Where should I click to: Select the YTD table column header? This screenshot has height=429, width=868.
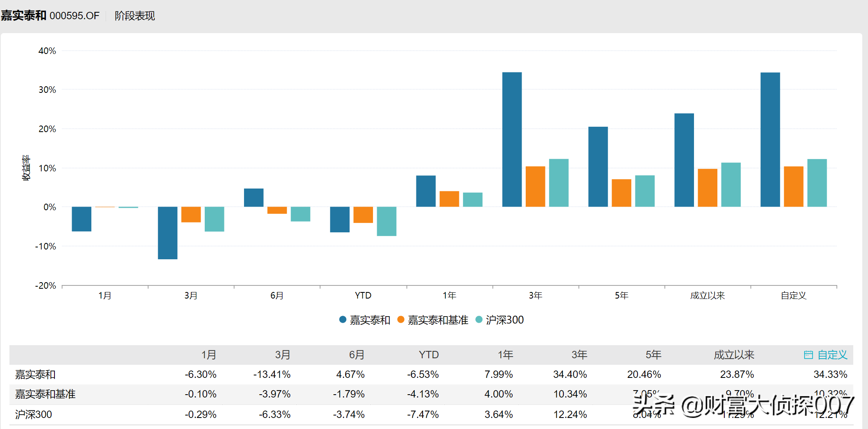coord(429,355)
